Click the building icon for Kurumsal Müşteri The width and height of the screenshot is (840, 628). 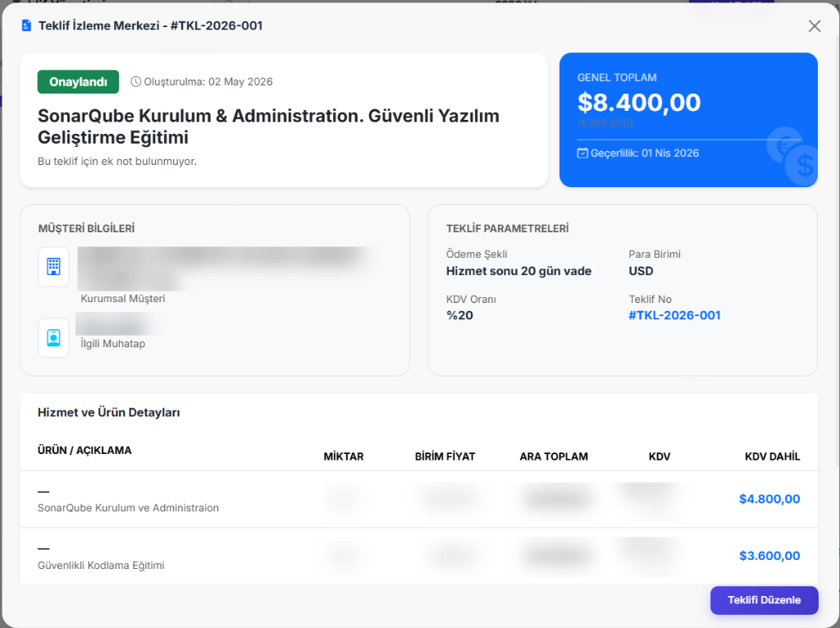click(53, 267)
